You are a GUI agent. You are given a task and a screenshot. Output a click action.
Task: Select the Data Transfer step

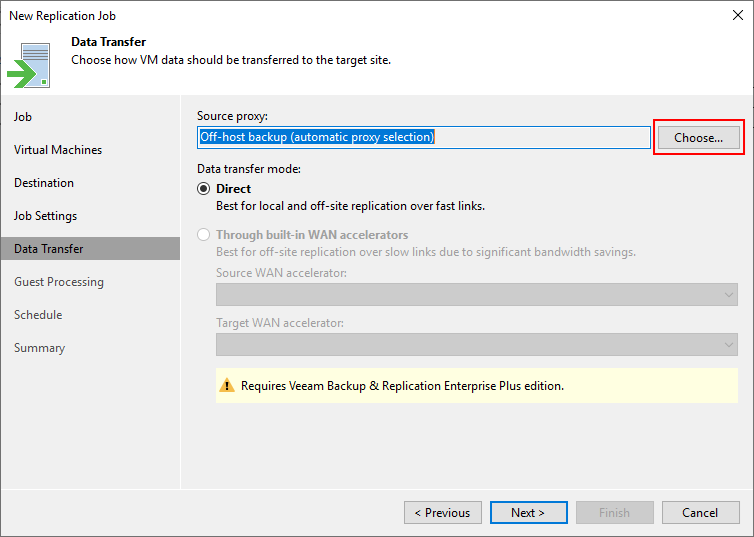coord(90,249)
